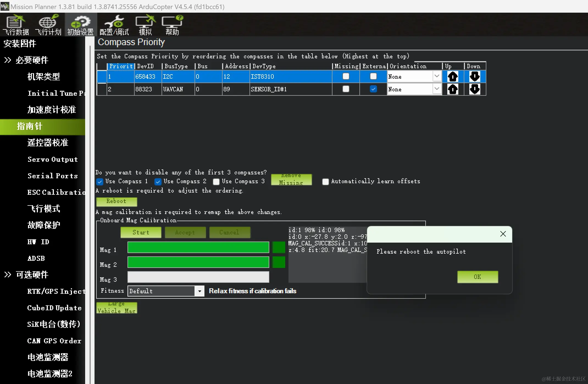Move SENSOR_ID#1 compass down with arrow
The height and width of the screenshot is (384, 588).
(475, 89)
